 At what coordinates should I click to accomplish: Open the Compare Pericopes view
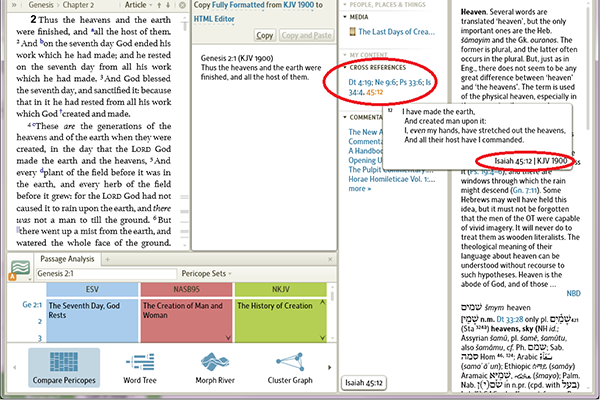click(64, 367)
